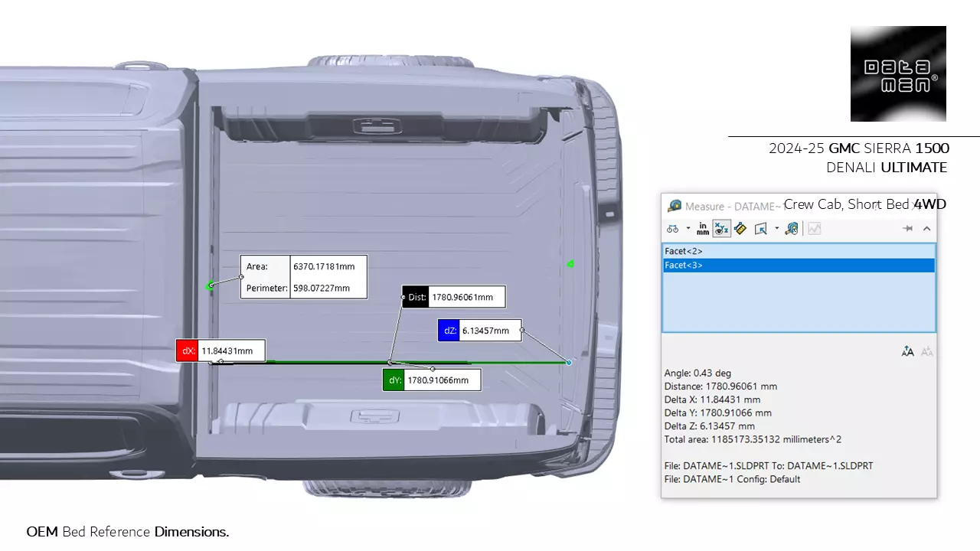The width and height of the screenshot is (980, 551).
Task: Click Distance: 1780.96061 mm result line
Action: click(x=720, y=386)
